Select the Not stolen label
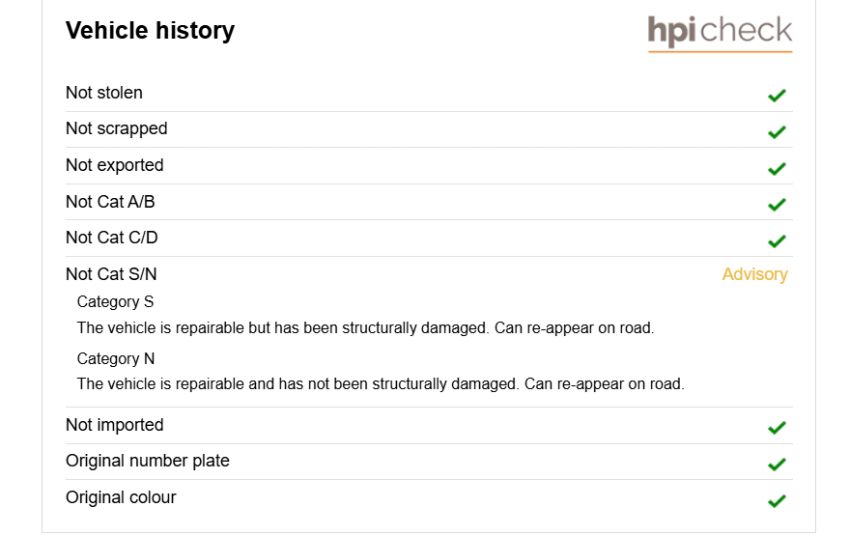850x536 pixels. tap(104, 93)
